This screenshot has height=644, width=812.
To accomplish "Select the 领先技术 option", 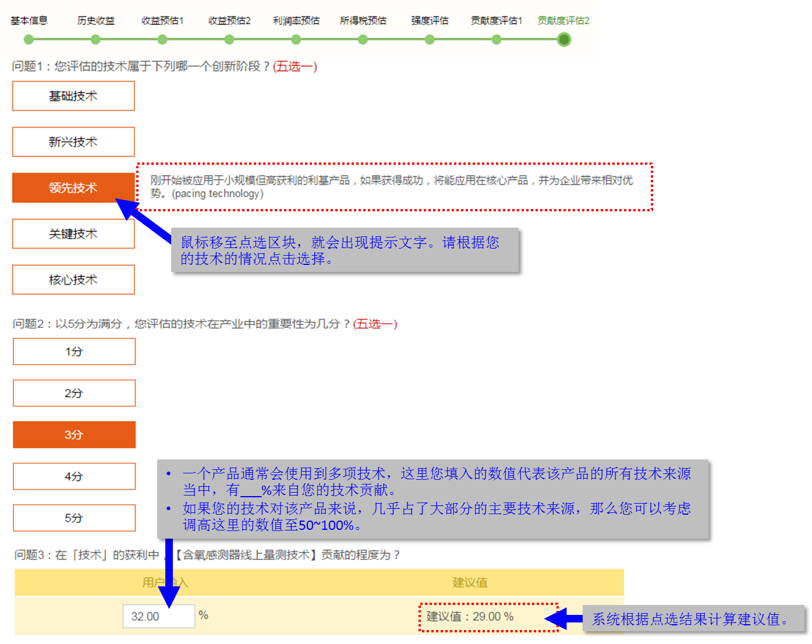I will pos(73,188).
